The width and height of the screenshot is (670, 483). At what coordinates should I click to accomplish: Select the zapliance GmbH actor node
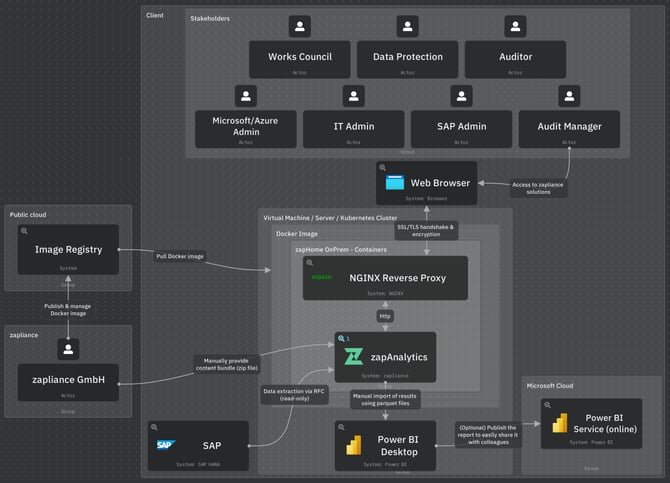pos(68,382)
